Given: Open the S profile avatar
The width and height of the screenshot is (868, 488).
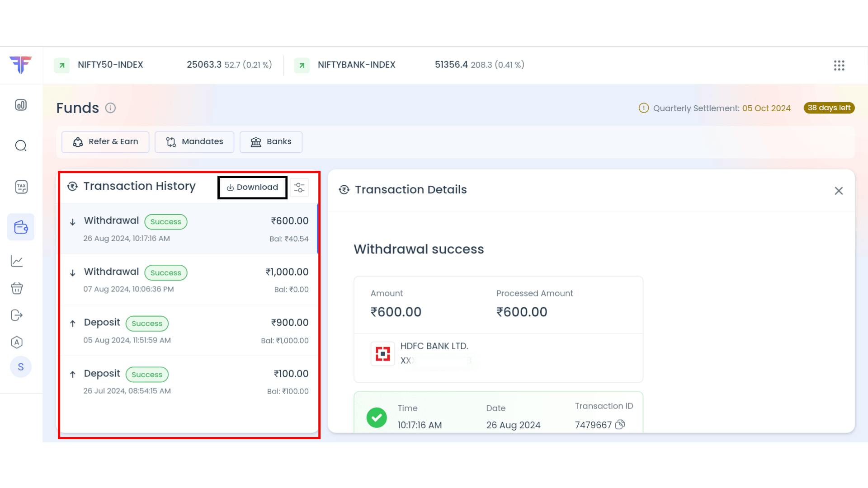Looking at the screenshot, I should (21, 367).
